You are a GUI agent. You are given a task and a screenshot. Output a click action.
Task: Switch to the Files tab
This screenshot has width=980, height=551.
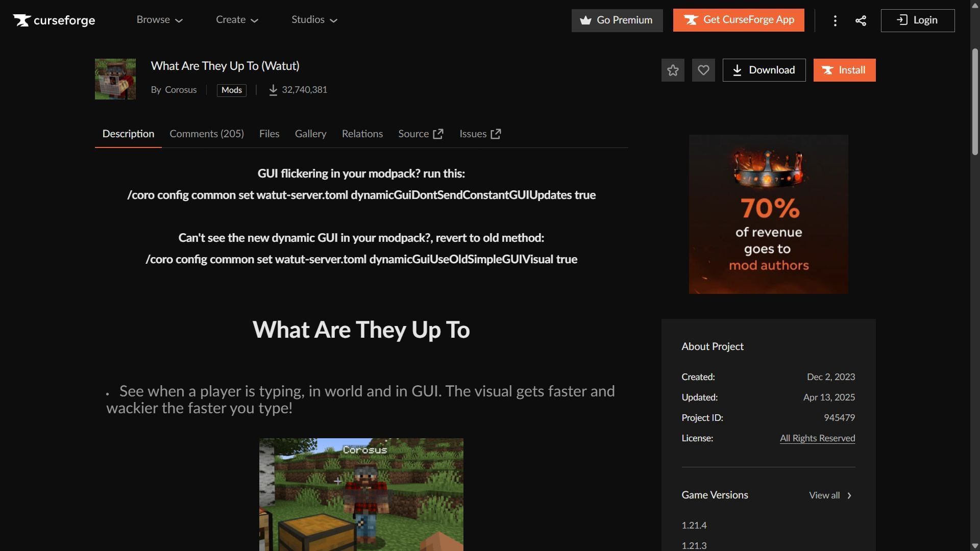pos(269,134)
